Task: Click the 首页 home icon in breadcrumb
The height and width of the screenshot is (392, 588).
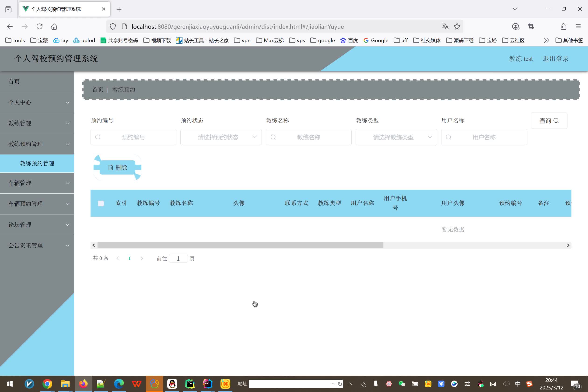Action: tap(98, 89)
